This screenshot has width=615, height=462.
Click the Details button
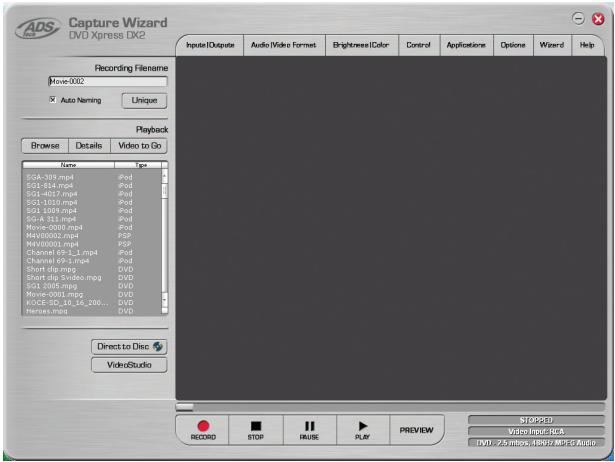pos(89,146)
